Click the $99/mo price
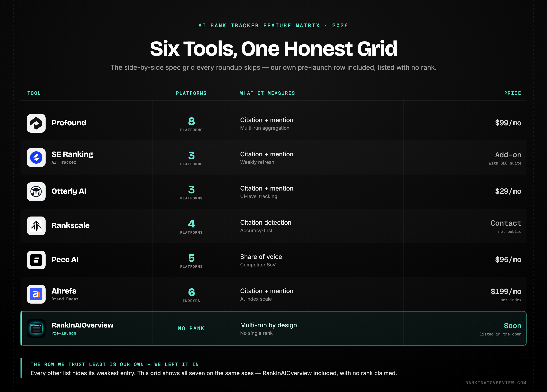Screen dimensions: 547x392 tap(508, 123)
